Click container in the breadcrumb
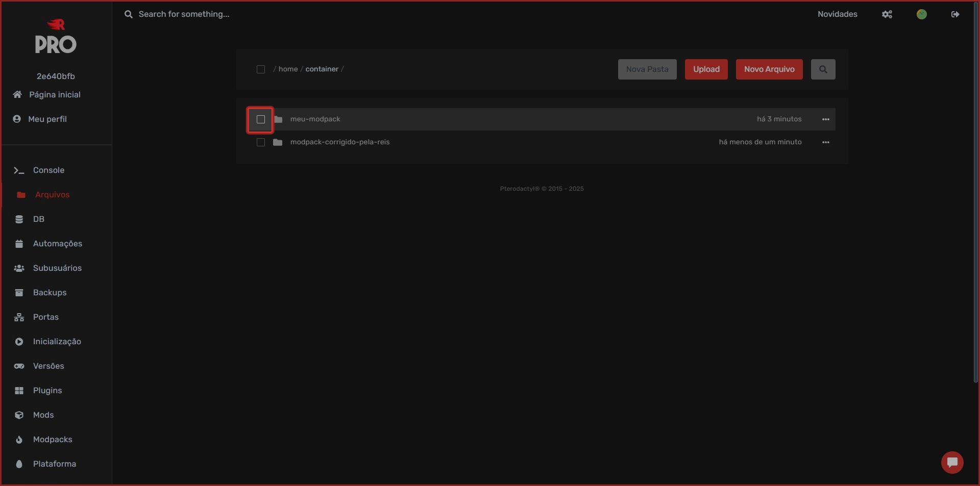Viewport: 980px width, 486px height. pyautogui.click(x=322, y=69)
